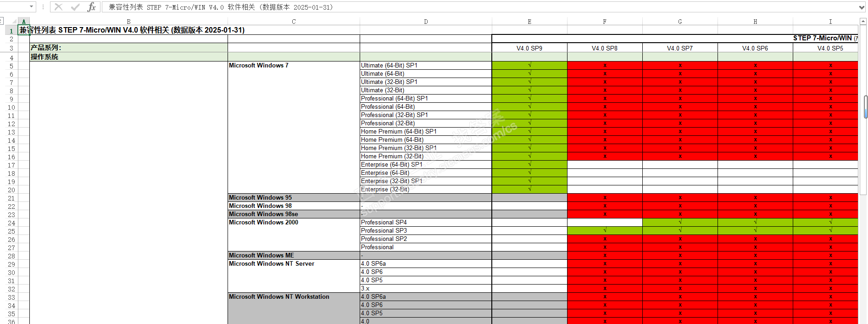Click the 'V4.0 SP5' header cell
The width and height of the screenshot is (868, 324).
point(826,48)
